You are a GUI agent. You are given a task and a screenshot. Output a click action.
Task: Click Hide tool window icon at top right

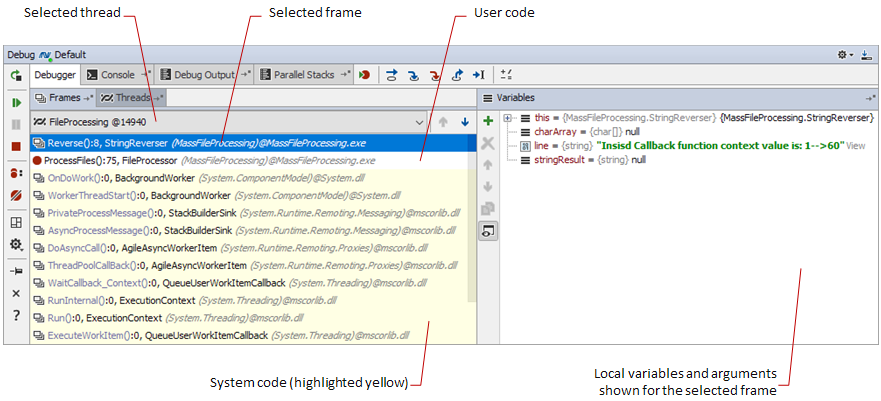click(x=866, y=54)
